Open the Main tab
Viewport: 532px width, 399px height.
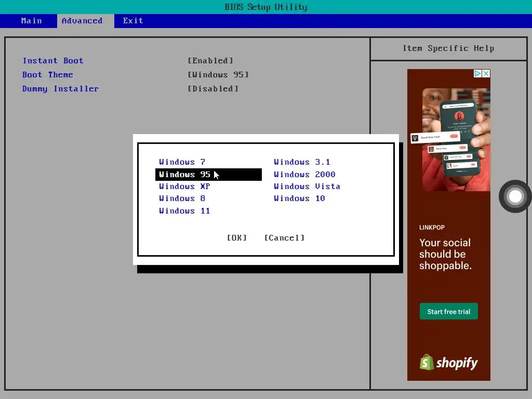point(31,21)
